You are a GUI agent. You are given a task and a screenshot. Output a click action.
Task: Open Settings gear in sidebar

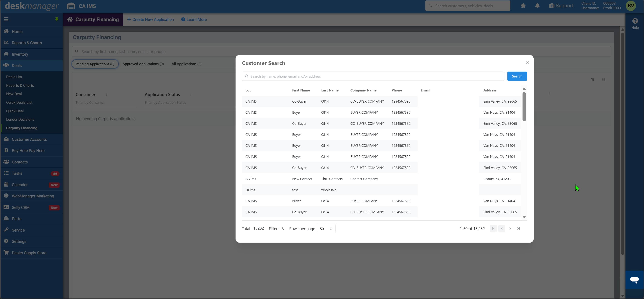[x=32, y=241]
